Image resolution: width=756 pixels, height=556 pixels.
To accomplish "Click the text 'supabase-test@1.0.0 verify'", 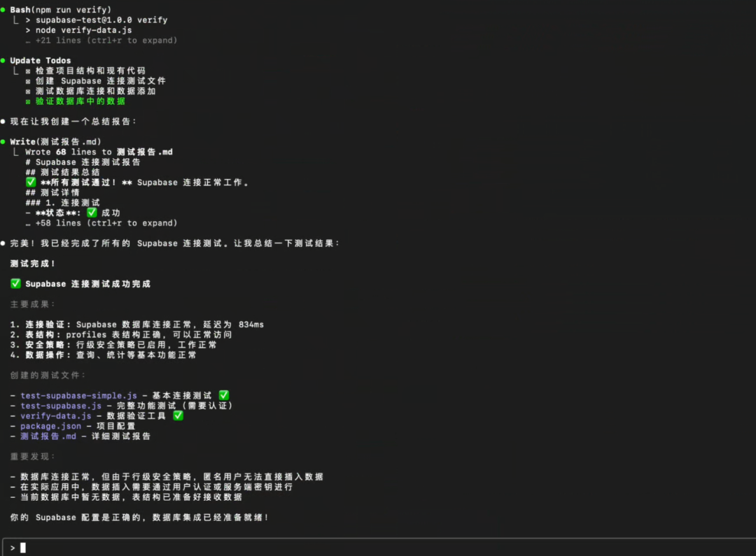I will (x=101, y=20).
